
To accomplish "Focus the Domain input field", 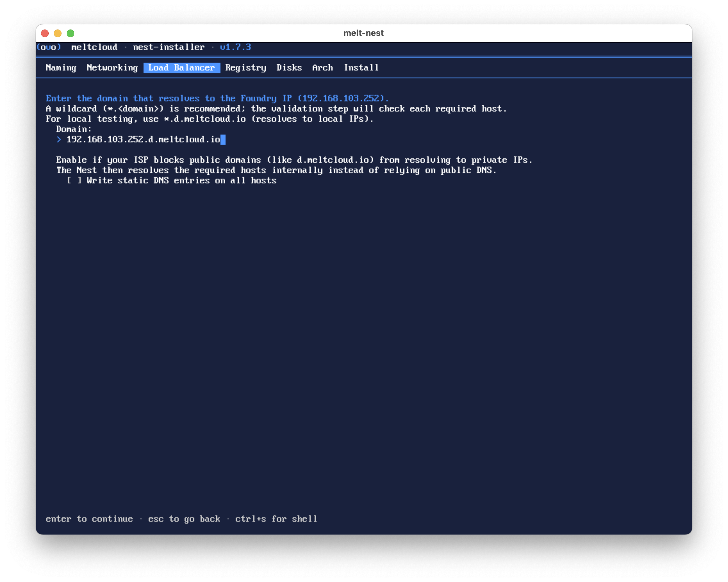I will pyautogui.click(x=146, y=139).
